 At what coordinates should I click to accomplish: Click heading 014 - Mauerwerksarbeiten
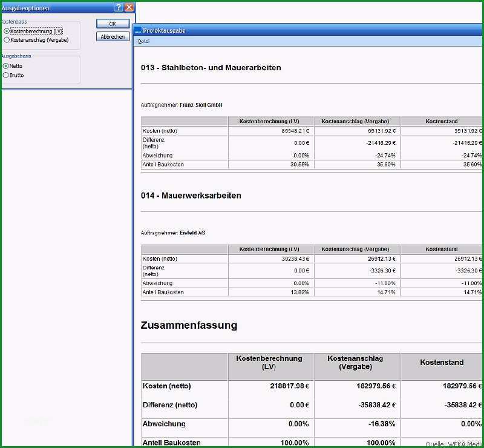191,196
